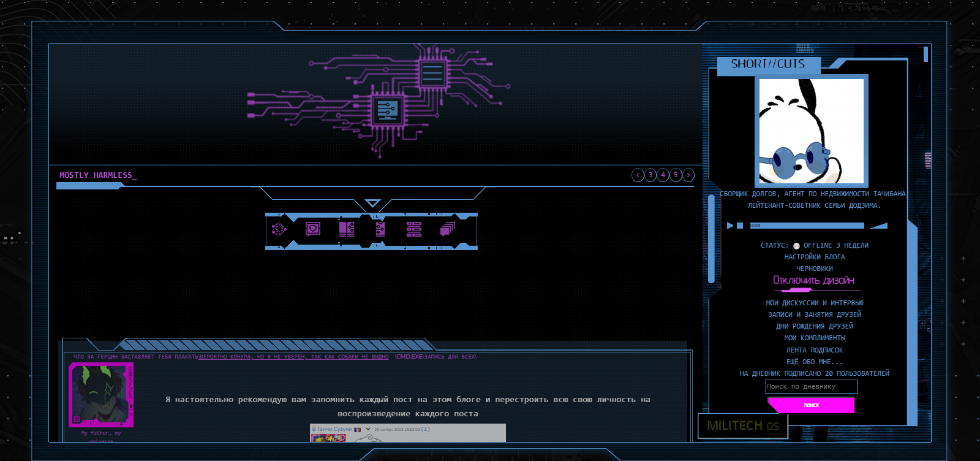Go to next page arrow
980x461 pixels.
pos(688,175)
